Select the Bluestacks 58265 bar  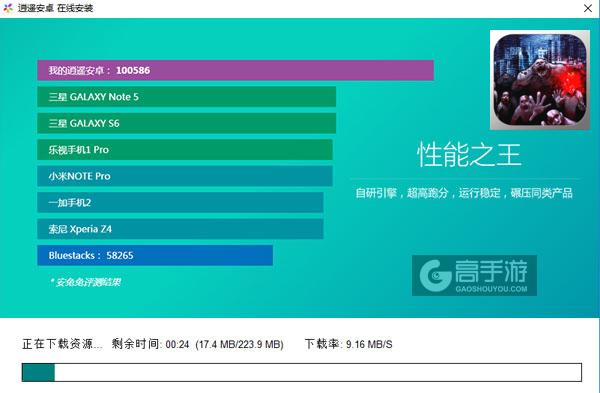point(155,255)
